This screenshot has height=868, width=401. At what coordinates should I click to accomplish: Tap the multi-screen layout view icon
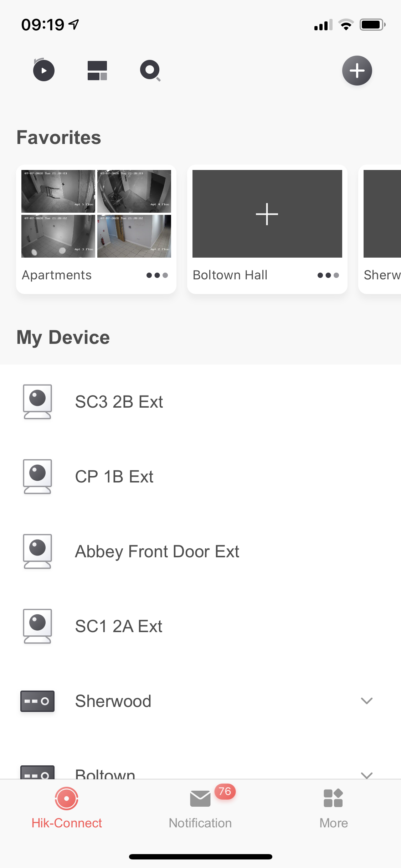pyautogui.click(x=97, y=70)
